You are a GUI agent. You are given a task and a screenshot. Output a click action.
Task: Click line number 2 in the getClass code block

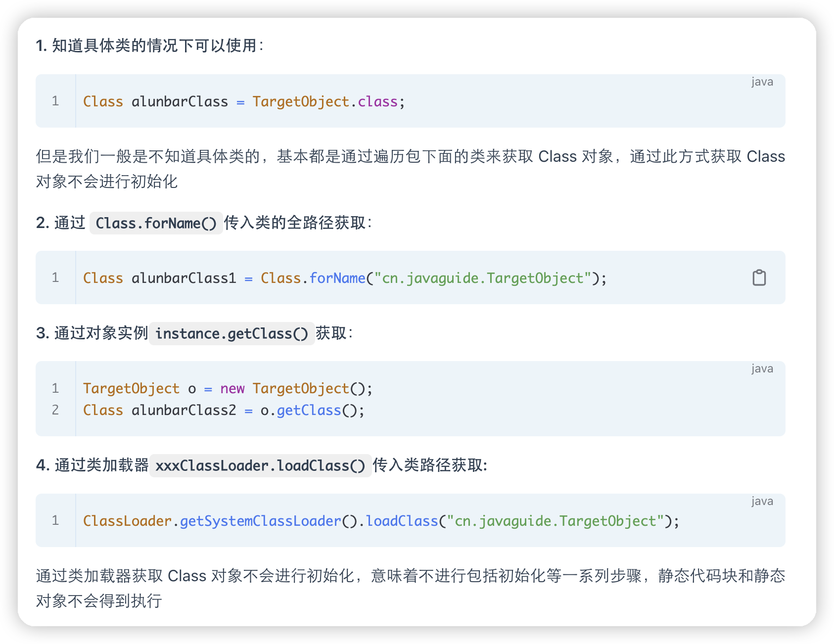click(55, 410)
